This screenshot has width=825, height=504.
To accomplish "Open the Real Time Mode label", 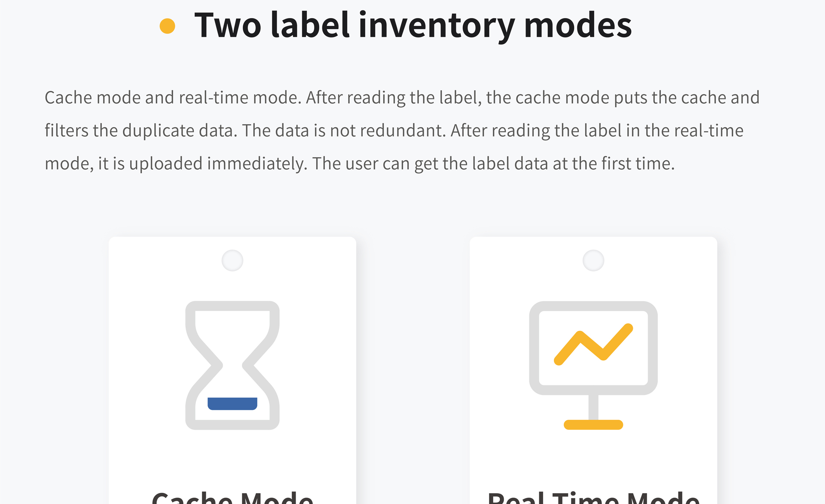I will click(593, 498).
